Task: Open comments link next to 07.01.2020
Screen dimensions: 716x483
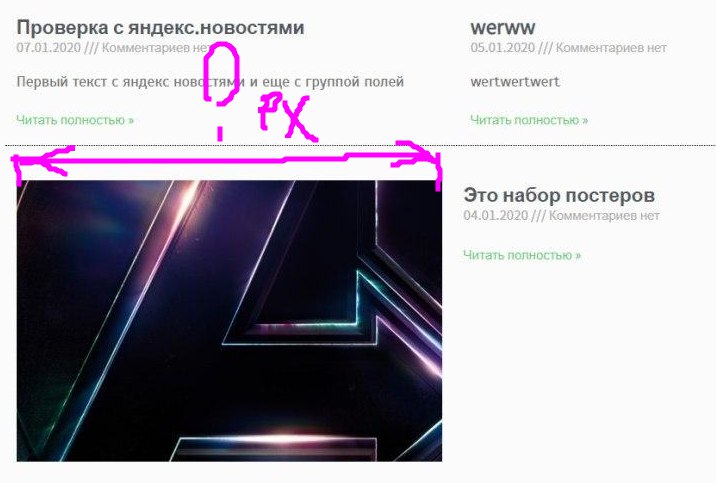Action: (156, 47)
